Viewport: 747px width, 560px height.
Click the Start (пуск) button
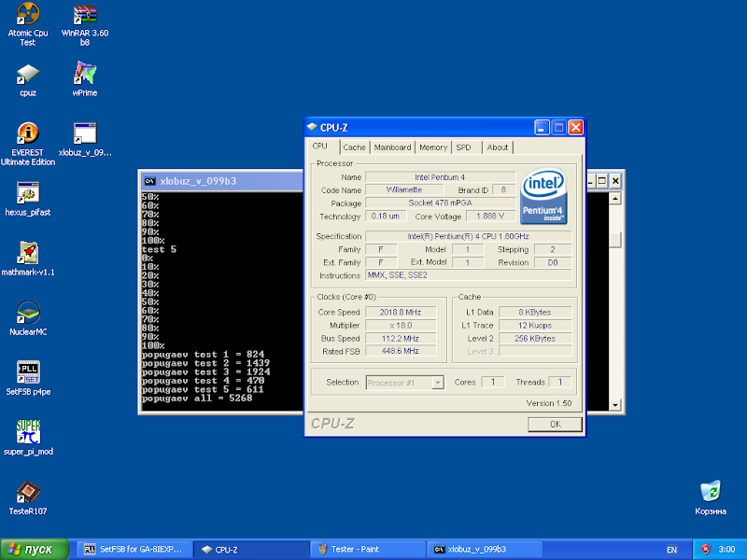tap(35, 549)
